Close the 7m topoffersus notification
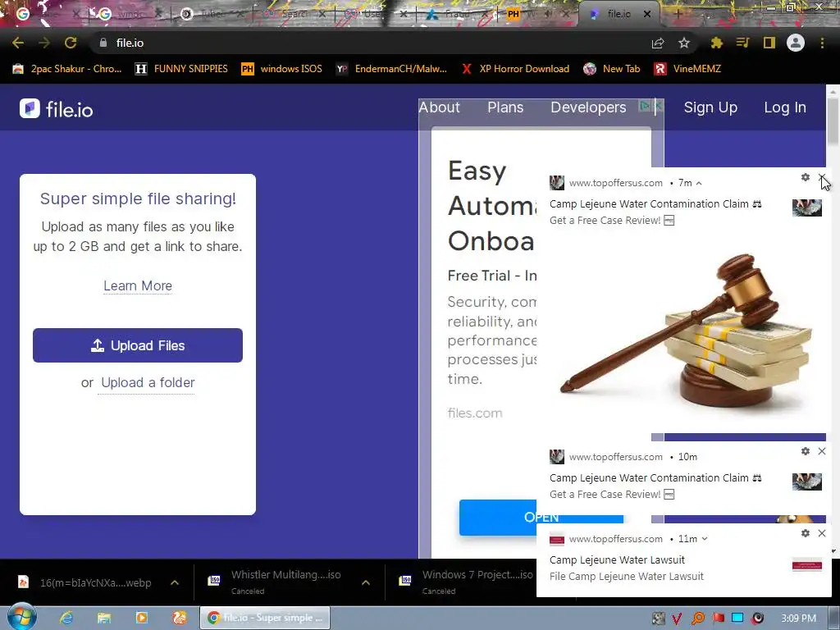This screenshot has width=840, height=630. tap(822, 177)
